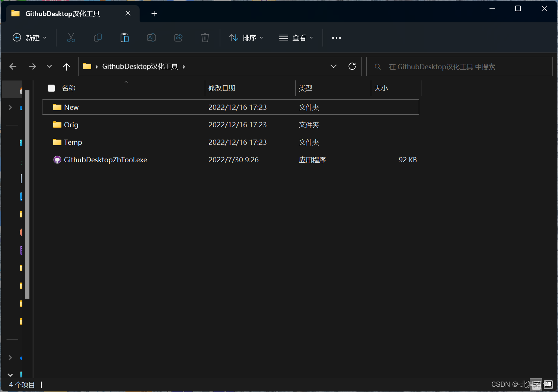Select the Orig folder name
Image resolution: width=558 pixels, height=392 pixels.
71,125
